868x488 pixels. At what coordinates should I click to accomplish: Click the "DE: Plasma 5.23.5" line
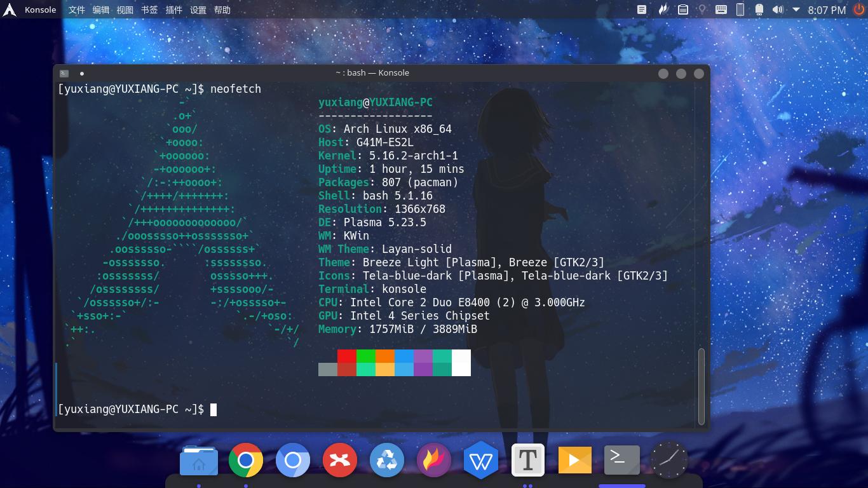[372, 222]
